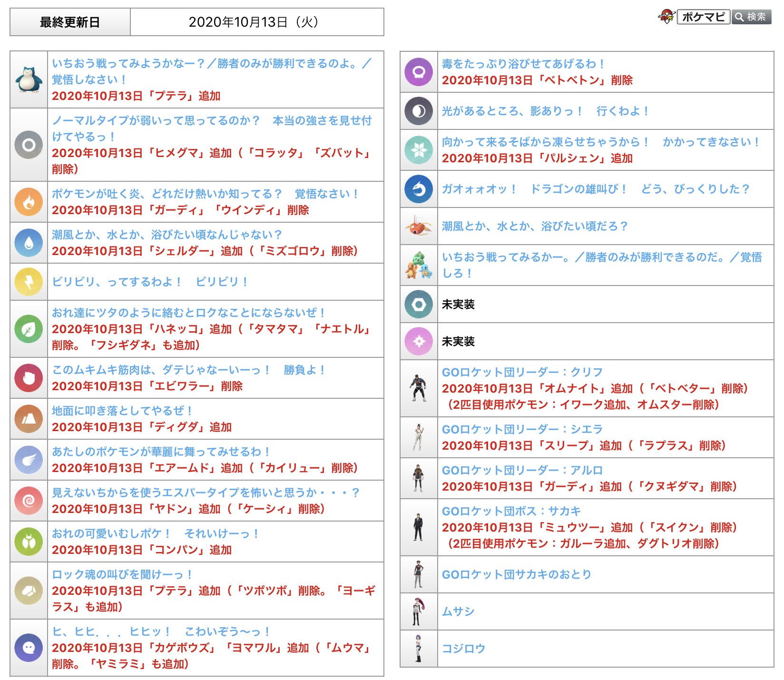
Task: Open the GOロケット団リーダー：アルロ link
Action: 522,470
